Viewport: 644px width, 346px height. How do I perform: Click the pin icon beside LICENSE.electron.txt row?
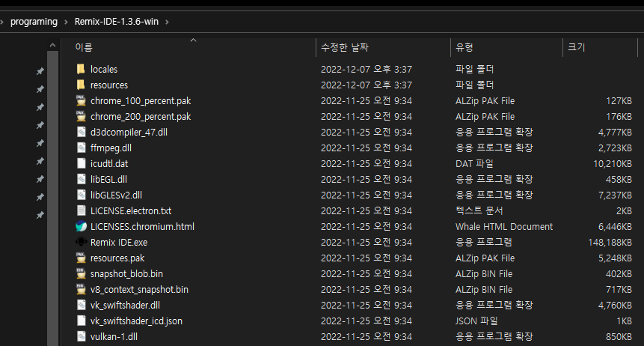[x=40, y=215]
